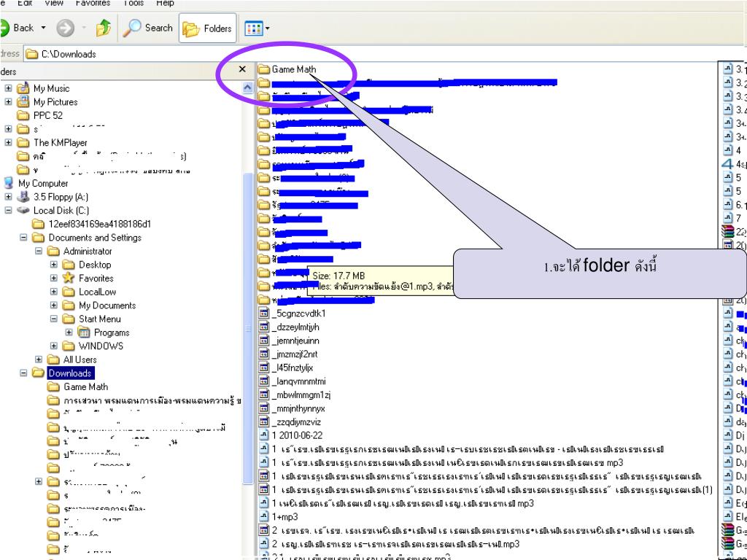
Task: Expand the WINDOWS folder node
Action: pos(54,346)
